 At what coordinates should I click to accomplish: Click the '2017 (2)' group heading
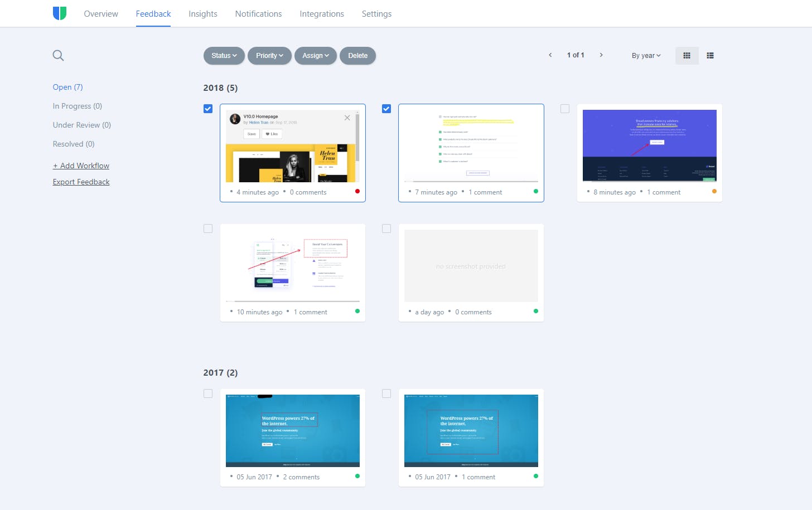(220, 373)
